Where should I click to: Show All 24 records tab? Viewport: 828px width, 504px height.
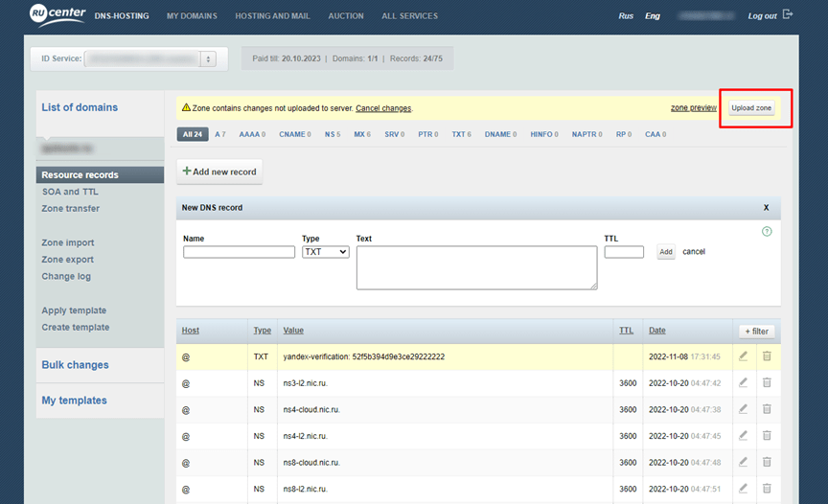click(193, 134)
